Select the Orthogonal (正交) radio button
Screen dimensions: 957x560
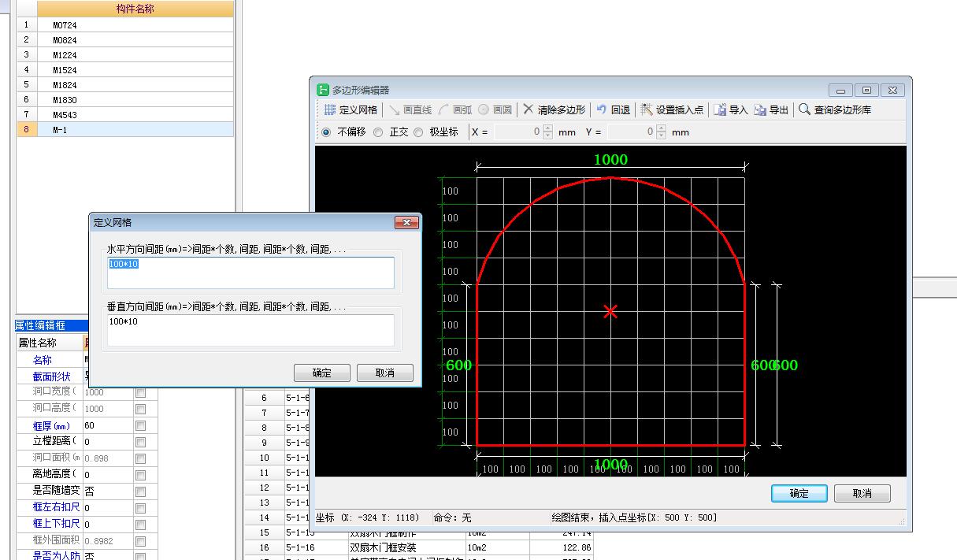(x=378, y=132)
